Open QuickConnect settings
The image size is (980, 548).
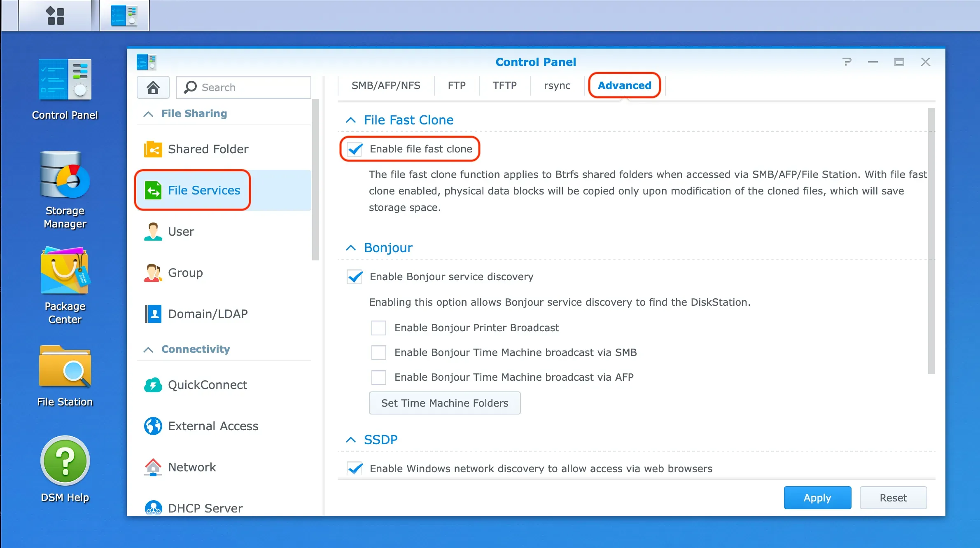pyautogui.click(x=207, y=384)
